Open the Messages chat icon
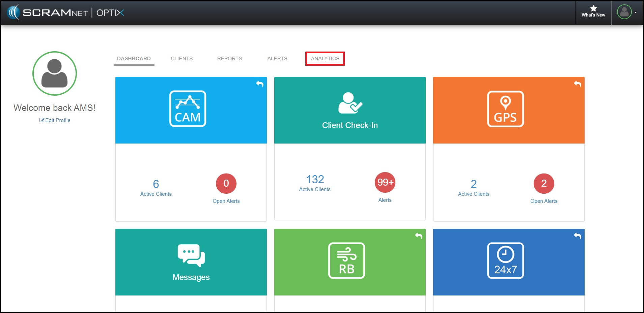Screen dimensions: 644x313 tap(191, 255)
